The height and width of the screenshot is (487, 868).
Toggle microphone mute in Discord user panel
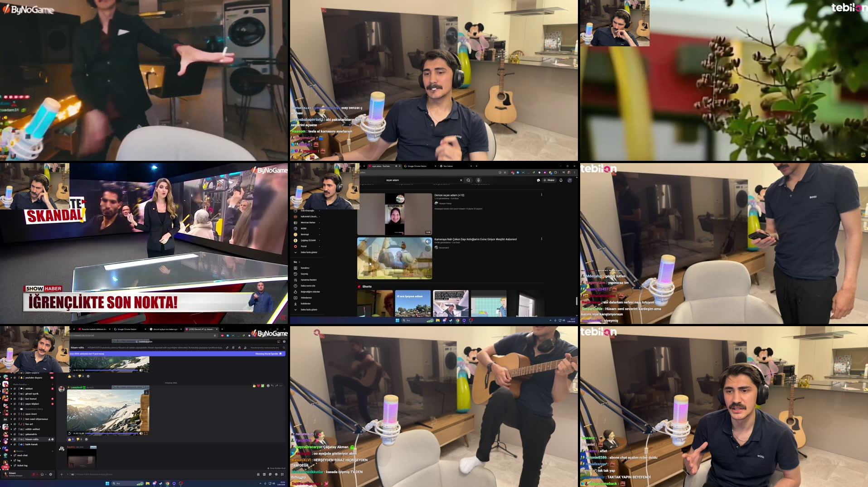click(34, 474)
